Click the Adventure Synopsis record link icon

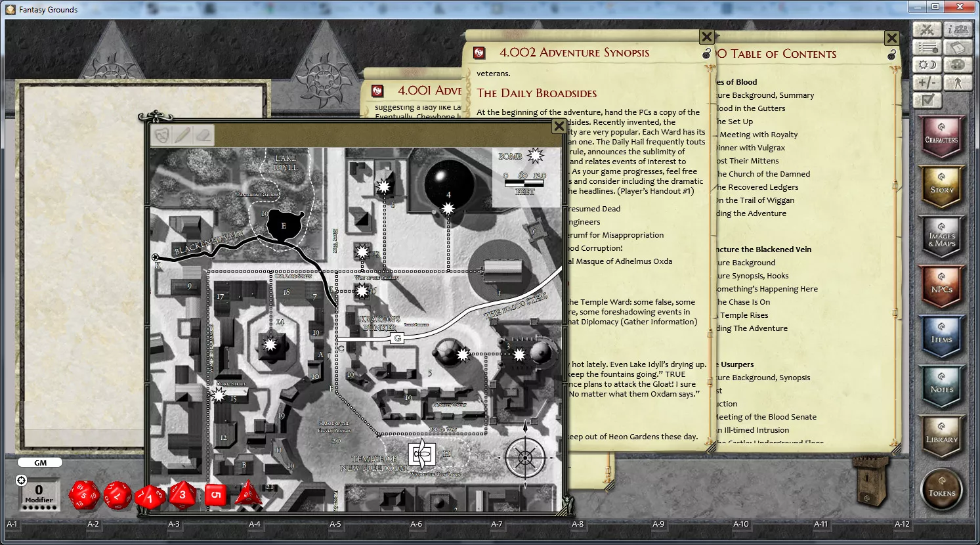(479, 53)
